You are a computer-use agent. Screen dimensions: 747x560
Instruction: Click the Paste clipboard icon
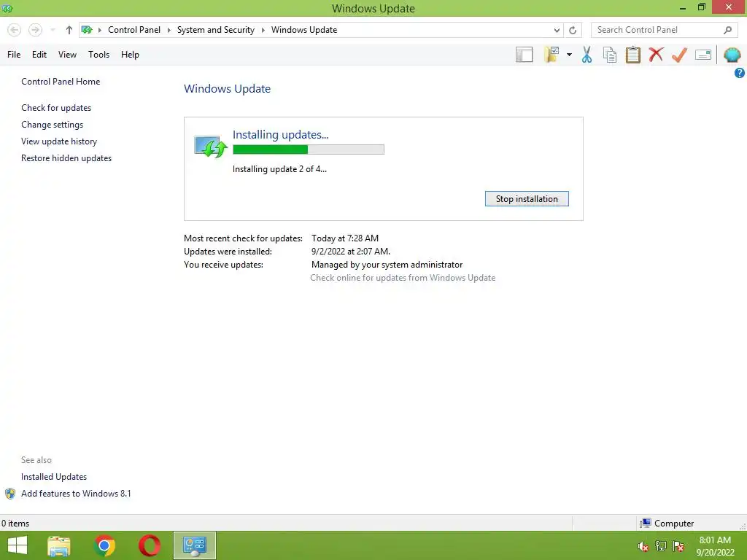632,55
